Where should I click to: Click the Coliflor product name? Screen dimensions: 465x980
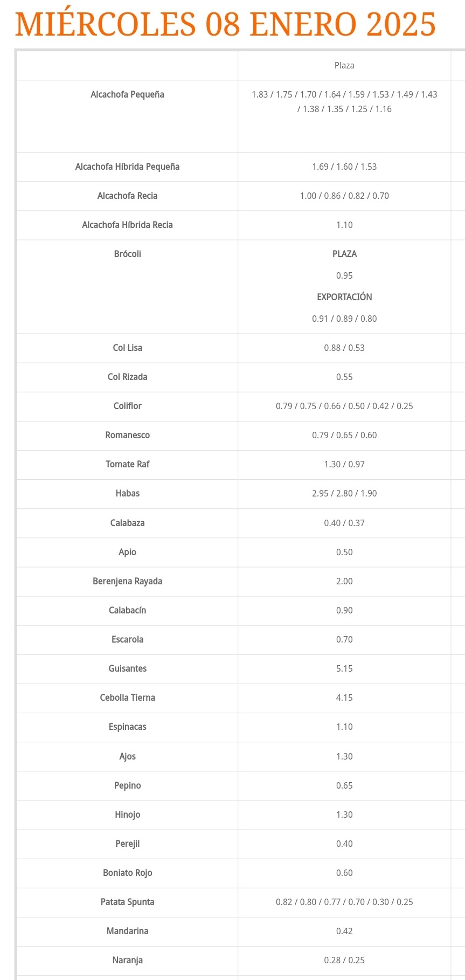click(x=127, y=406)
